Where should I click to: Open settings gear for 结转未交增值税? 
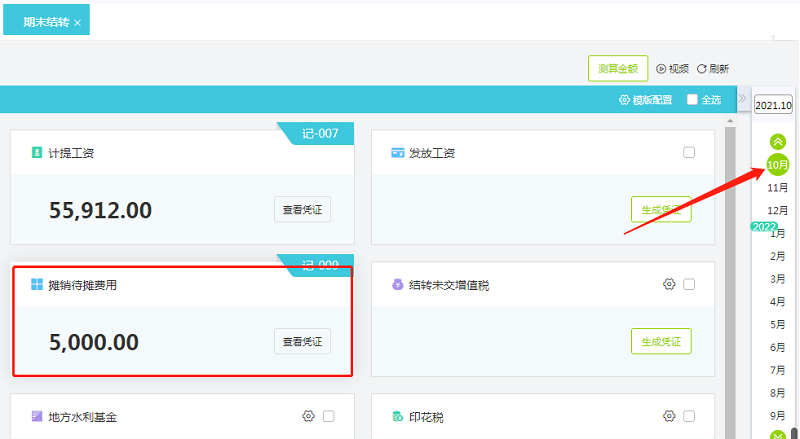point(669,284)
